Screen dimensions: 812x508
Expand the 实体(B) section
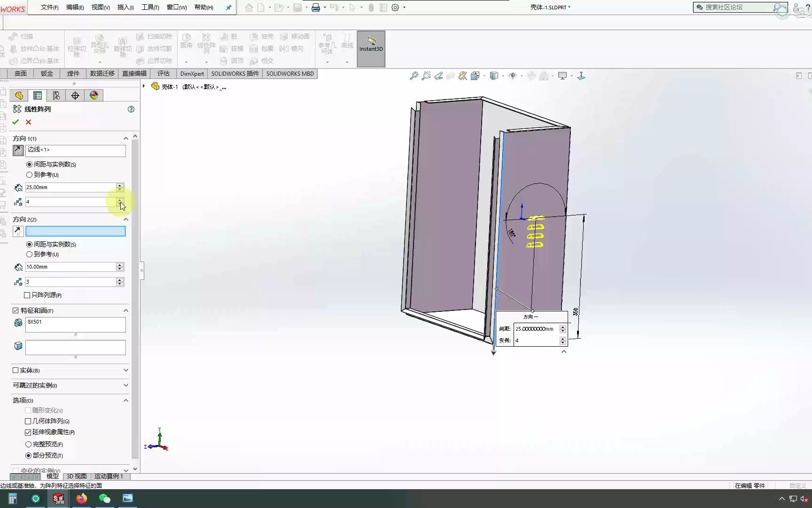point(125,370)
